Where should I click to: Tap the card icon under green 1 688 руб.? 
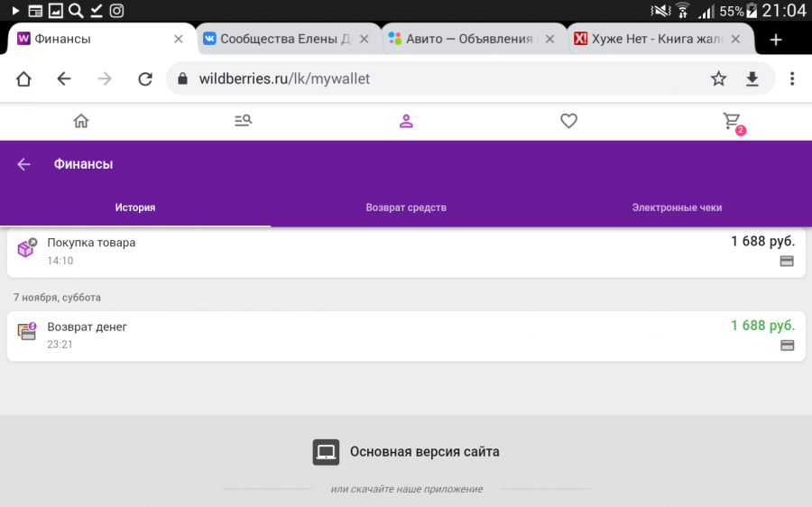click(787, 346)
